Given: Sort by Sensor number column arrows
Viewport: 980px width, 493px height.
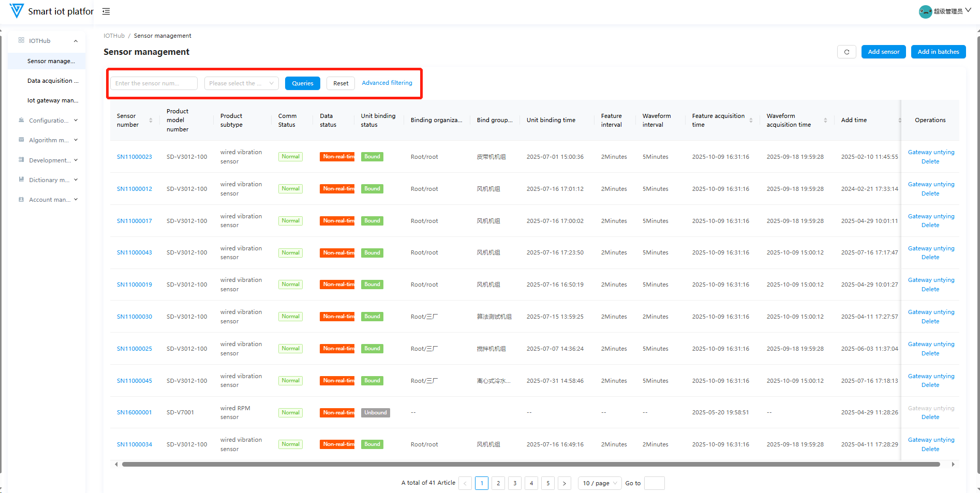Looking at the screenshot, I should pos(151,120).
